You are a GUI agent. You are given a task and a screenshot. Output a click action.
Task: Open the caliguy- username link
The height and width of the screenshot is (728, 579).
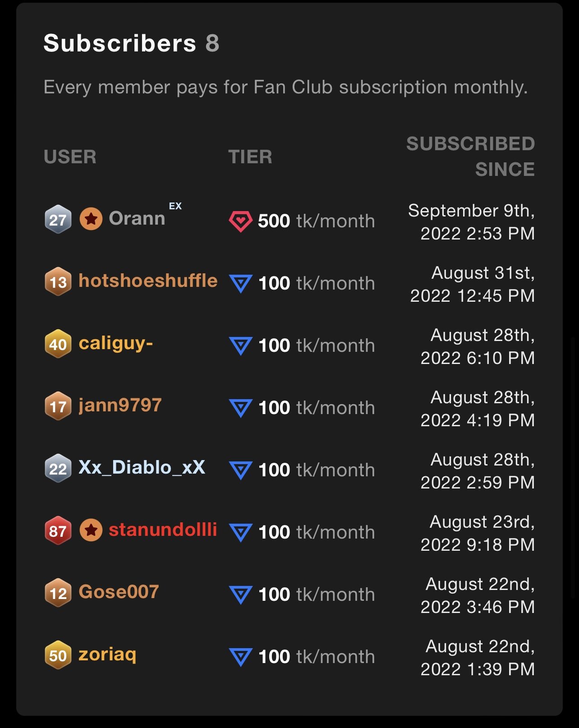[x=116, y=343]
